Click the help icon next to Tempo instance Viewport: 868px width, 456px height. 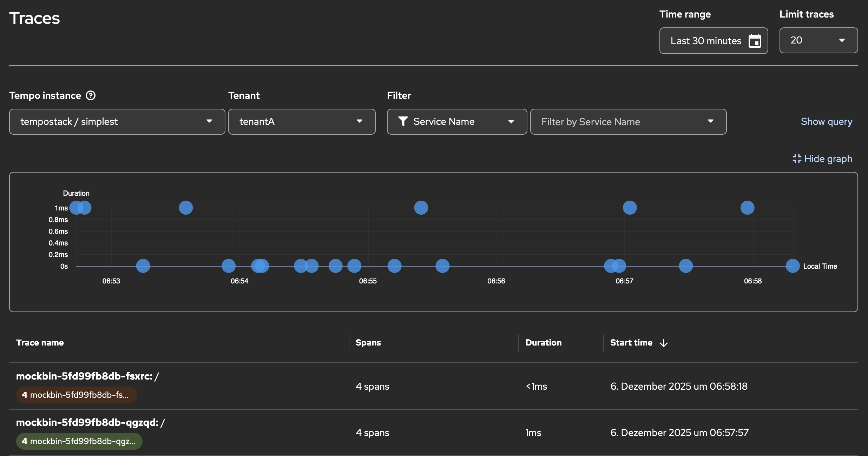pos(91,95)
